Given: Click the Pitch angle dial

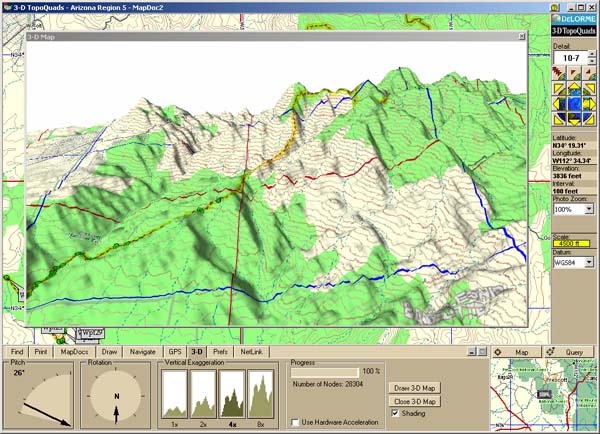Looking at the screenshot, I should point(45,400).
